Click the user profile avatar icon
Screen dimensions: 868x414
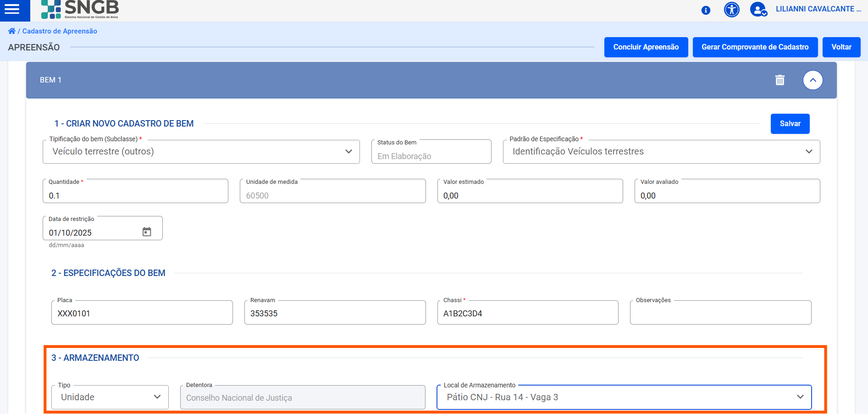coord(758,10)
